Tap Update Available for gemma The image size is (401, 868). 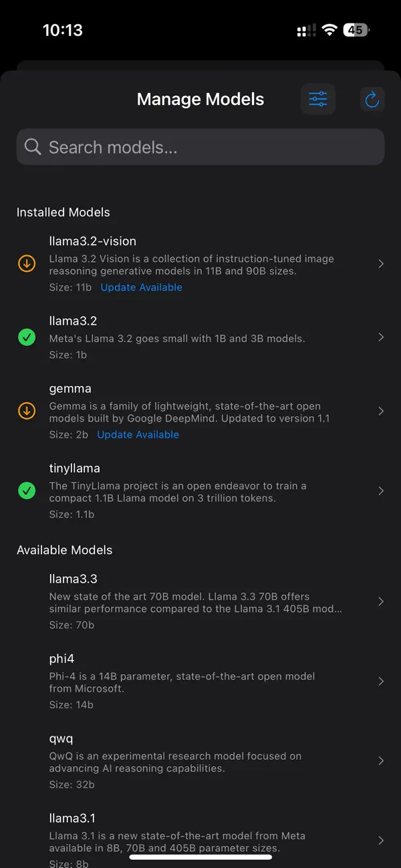pos(138,434)
